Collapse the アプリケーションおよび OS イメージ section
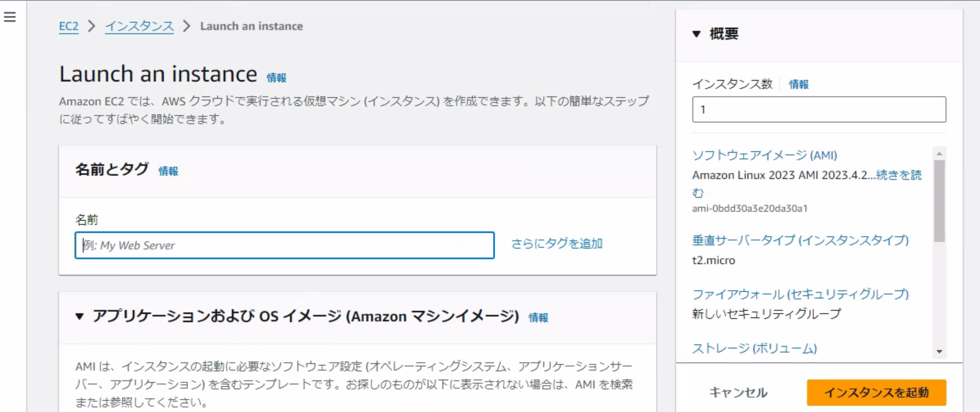This screenshot has width=980, height=412. [x=80, y=316]
